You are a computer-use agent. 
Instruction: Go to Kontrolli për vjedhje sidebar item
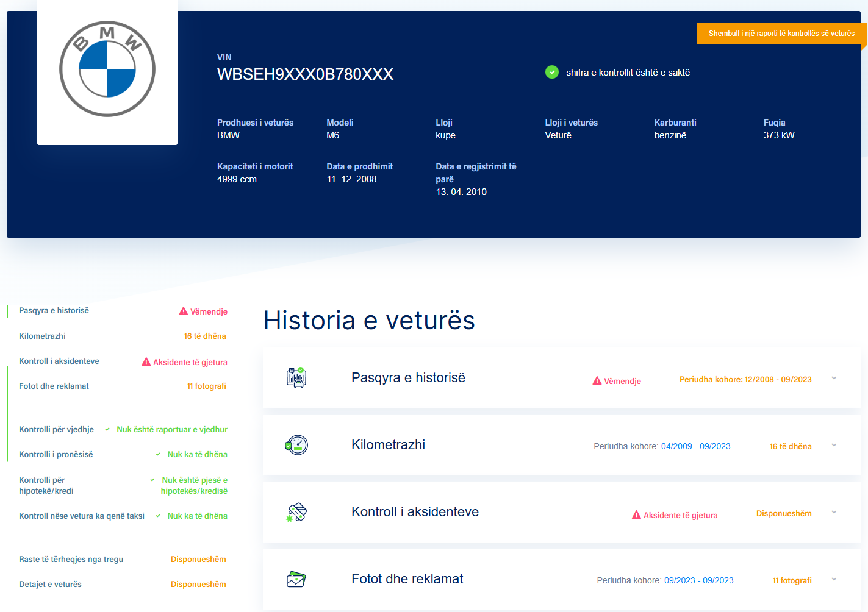pos(56,430)
